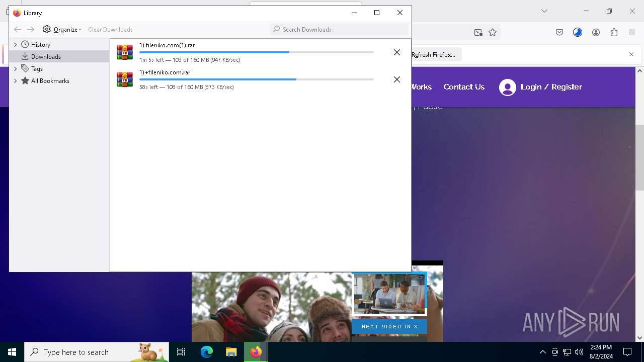Open the Windows Start menu
The width and height of the screenshot is (644, 362).
pos(12,352)
